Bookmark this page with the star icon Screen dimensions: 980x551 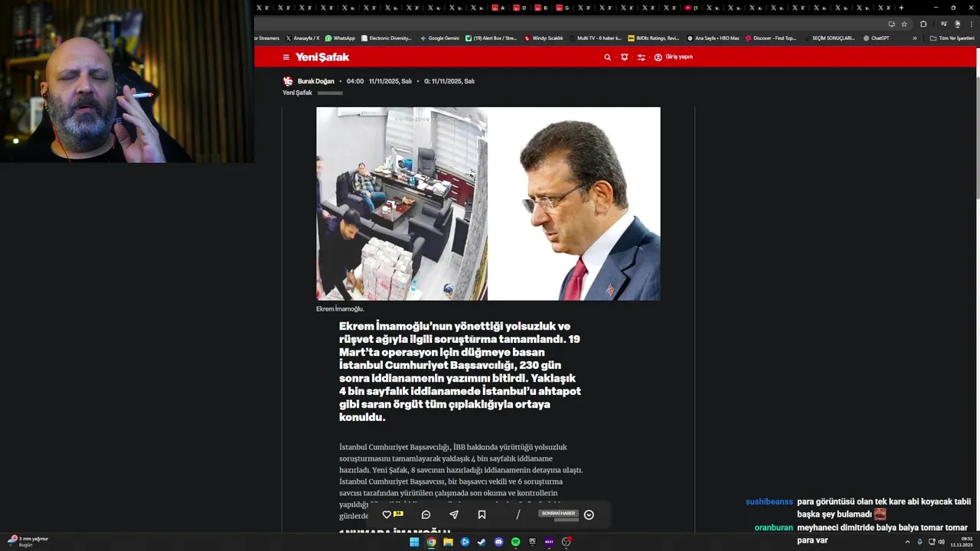point(904,24)
